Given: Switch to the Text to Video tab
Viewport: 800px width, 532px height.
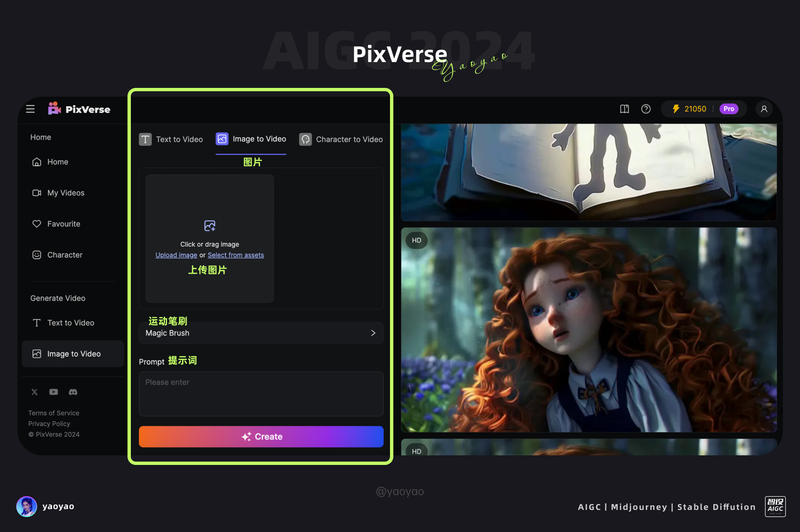Looking at the screenshot, I should (x=171, y=139).
